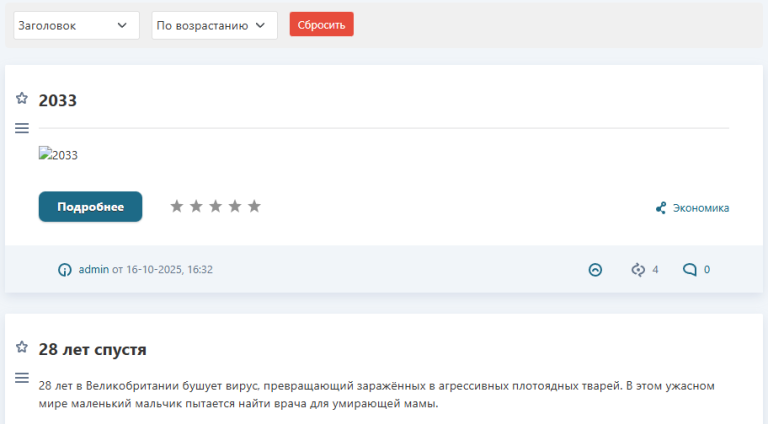Expand the По возрастанию order dropdown

click(x=214, y=25)
